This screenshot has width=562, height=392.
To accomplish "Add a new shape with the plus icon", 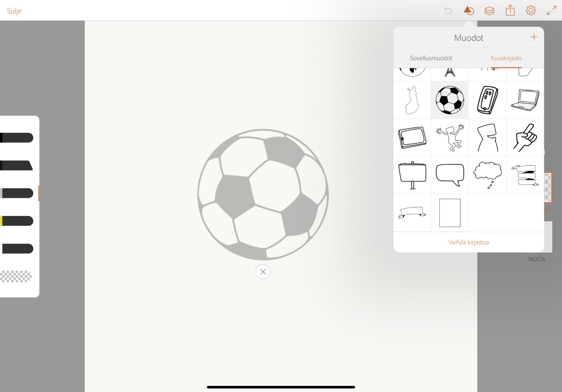I will (x=534, y=37).
